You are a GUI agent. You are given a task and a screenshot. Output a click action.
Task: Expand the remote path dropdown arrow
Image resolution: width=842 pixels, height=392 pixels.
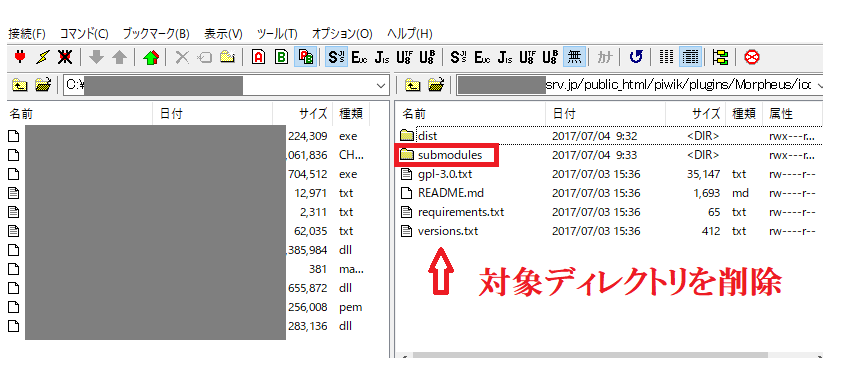[819, 85]
